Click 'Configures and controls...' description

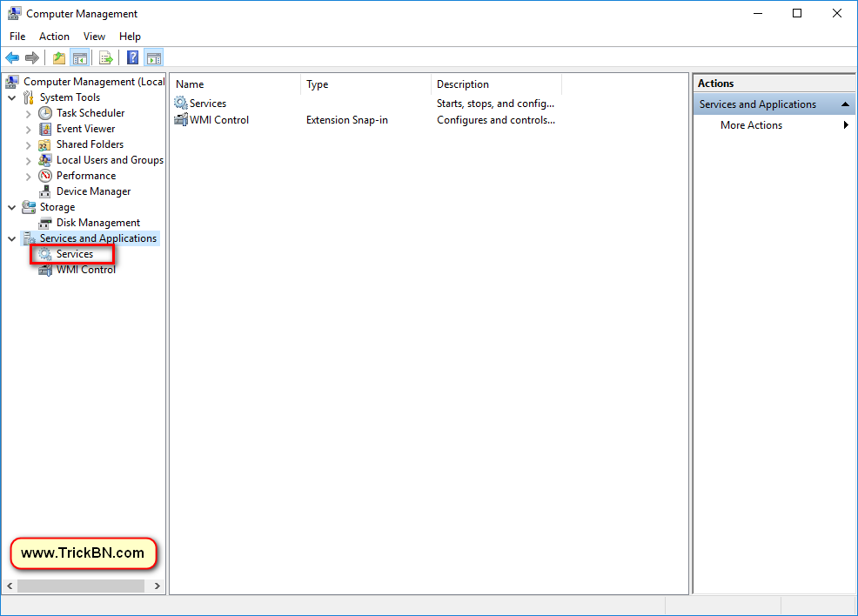click(496, 120)
